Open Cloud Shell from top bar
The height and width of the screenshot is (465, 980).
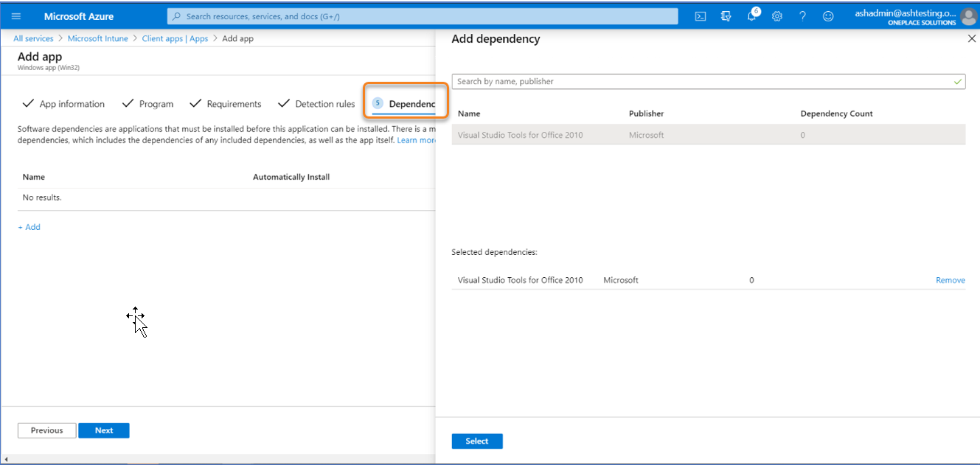701,16
